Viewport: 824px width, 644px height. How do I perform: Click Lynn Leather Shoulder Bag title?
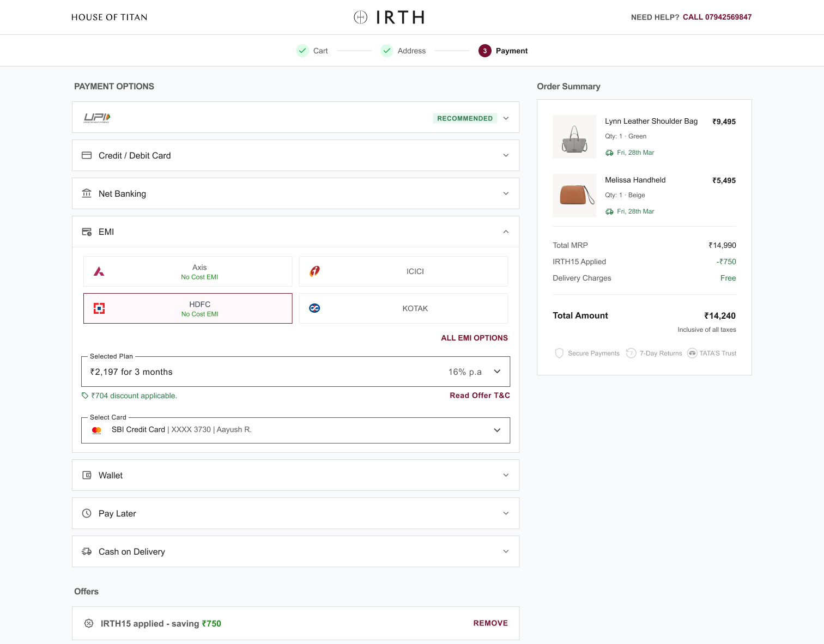point(651,121)
